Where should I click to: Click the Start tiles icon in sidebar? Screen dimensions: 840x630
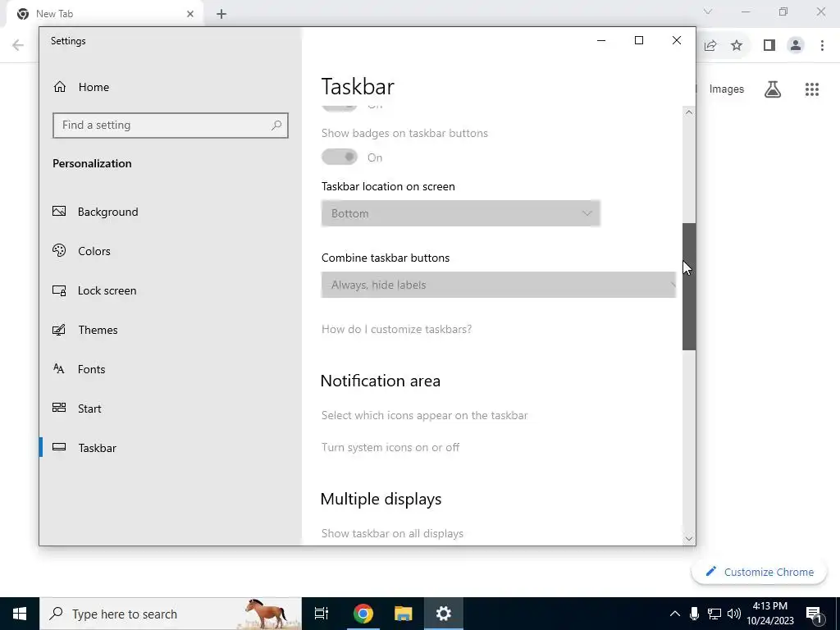pyautogui.click(x=59, y=408)
